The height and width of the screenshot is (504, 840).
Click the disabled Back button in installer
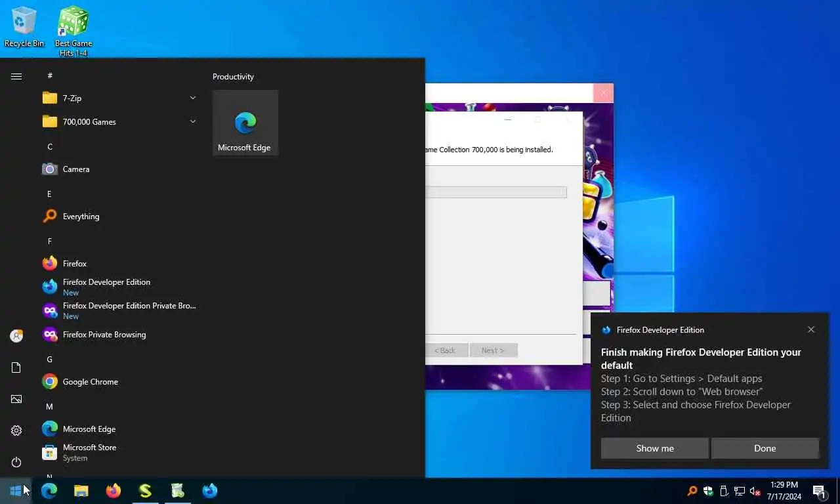(x=446, y=350)
